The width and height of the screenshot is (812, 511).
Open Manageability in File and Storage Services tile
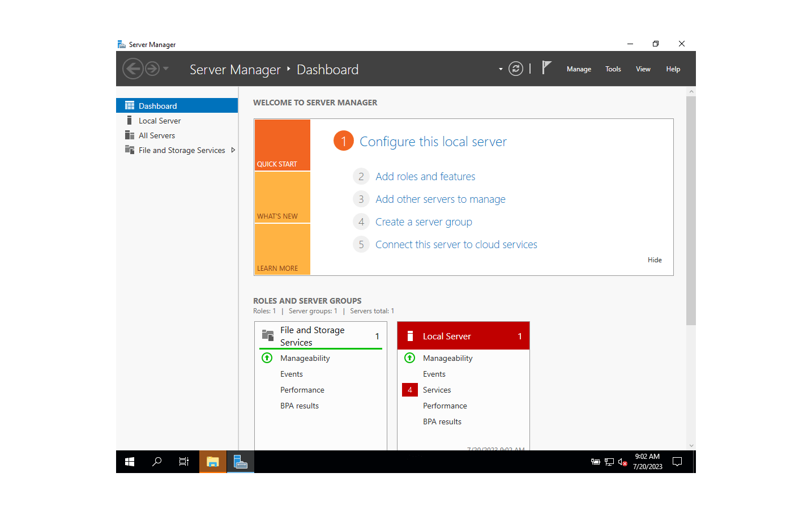coord(305,358)
